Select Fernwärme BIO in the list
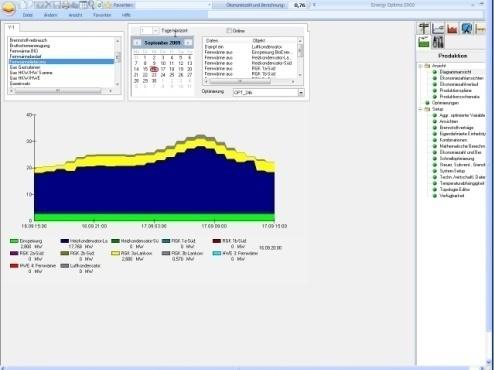This screenshot has height=370, width=494. tap(61, 51)
